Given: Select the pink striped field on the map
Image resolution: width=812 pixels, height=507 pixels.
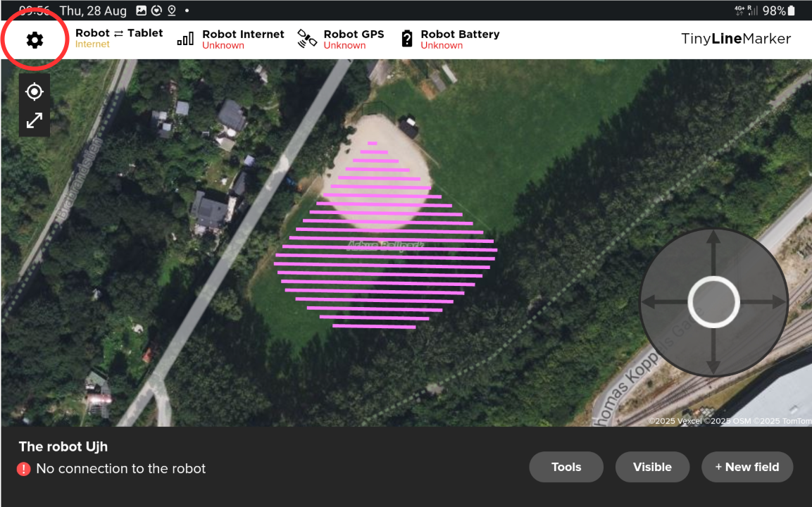Looking at the screenshot, I should [386, 246].
